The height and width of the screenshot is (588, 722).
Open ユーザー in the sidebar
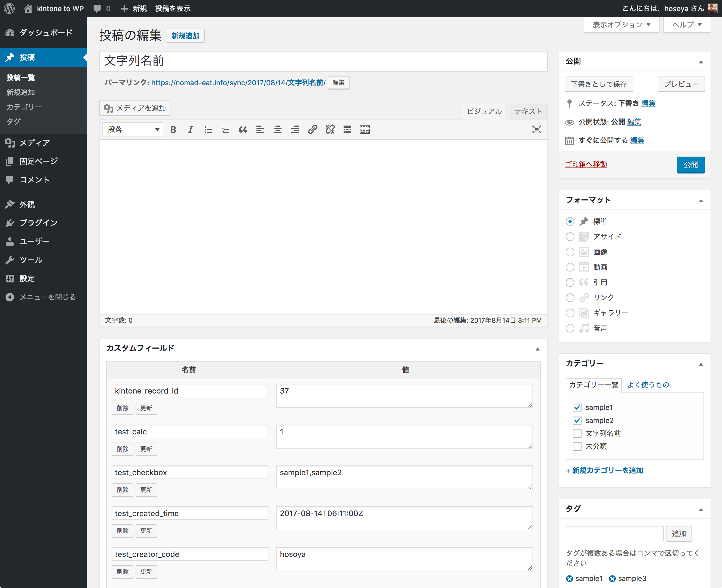point(43,241)
